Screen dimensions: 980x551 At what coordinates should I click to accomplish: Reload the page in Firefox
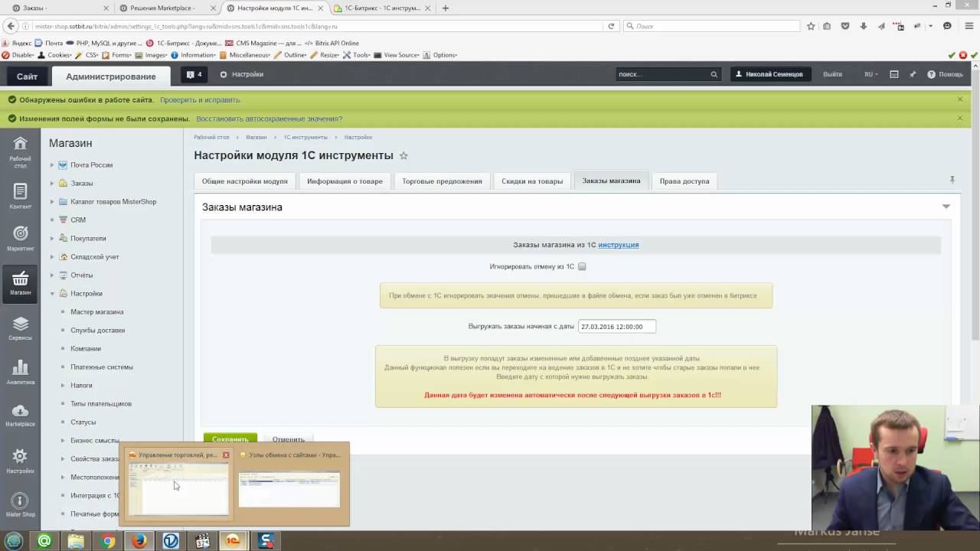pyautogui.click(x=611, y=26)
